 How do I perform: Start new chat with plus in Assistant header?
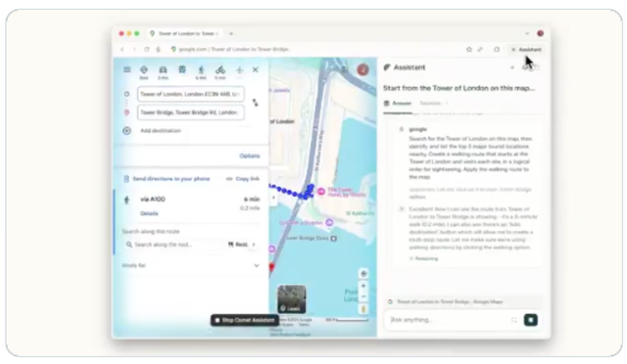[x=512, y=68]
